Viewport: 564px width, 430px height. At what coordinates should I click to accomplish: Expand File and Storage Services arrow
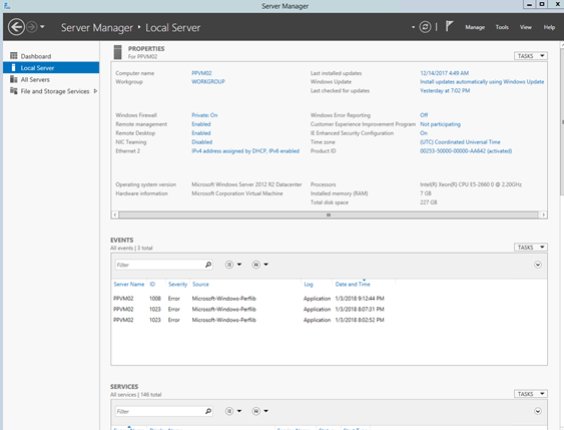(95, 91)
